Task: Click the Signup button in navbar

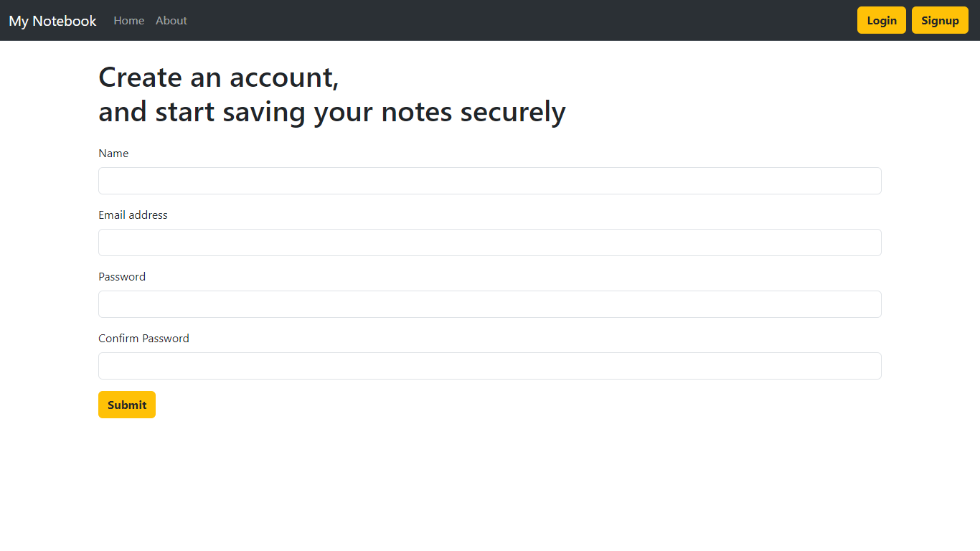Action: (940, 20)
